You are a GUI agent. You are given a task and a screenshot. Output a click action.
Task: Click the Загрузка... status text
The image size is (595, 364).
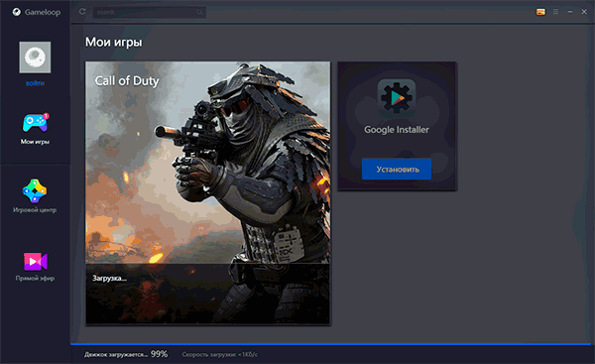coord(110,279)
